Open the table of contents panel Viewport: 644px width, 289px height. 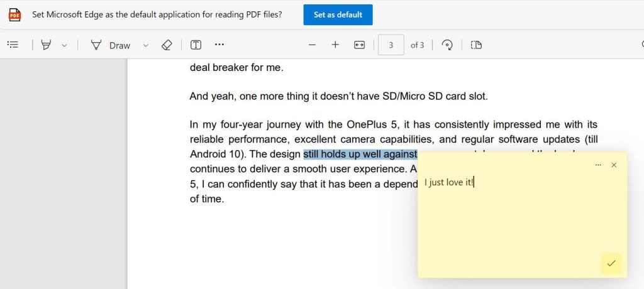click(x=12, y=45)
